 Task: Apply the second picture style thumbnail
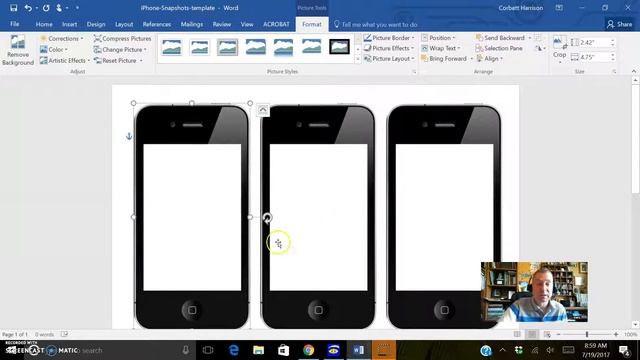pyautogui.click(x=200, y=47)
